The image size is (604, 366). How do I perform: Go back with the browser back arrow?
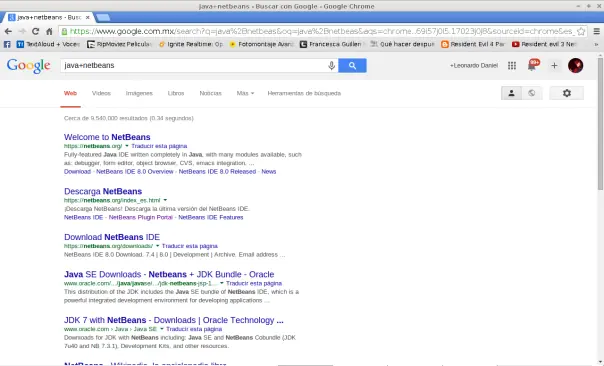coord(8,31)
